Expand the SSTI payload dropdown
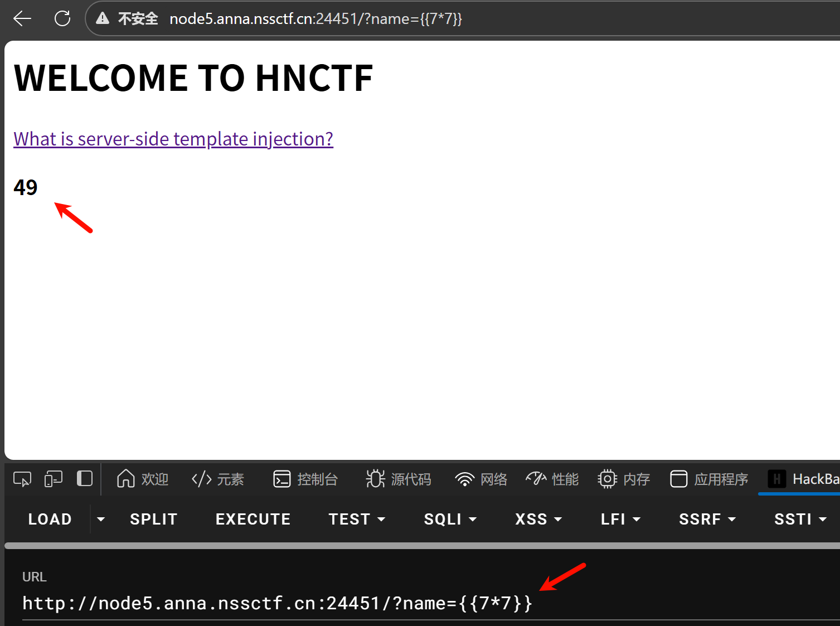 coord(800,519)
